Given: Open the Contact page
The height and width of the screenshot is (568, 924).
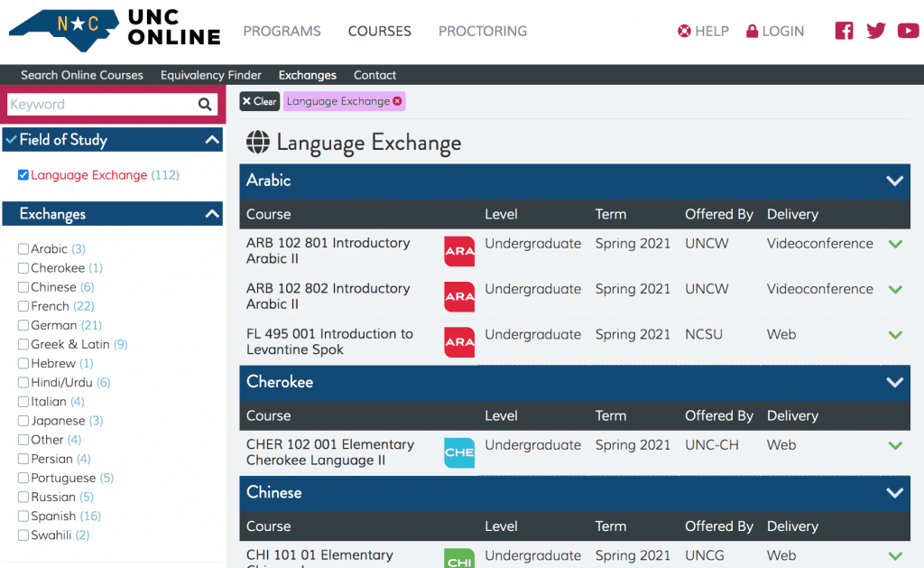Looking at the screenshot, I should (374, 75).
